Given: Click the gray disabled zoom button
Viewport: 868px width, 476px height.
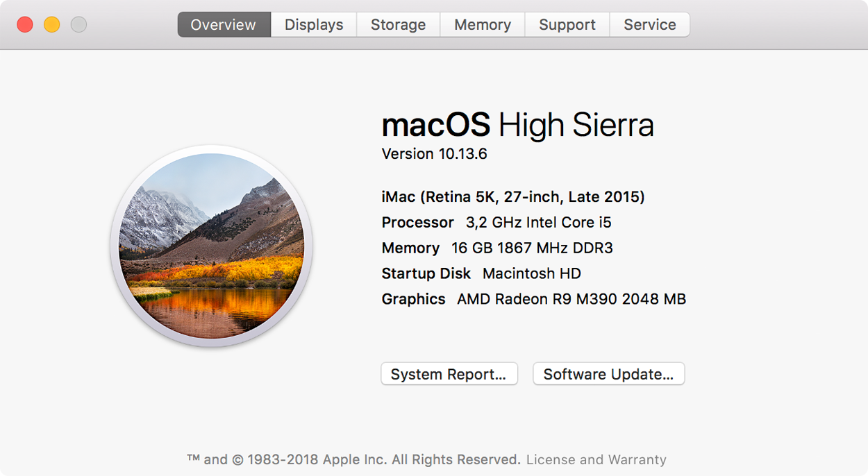Looking at the screenshot, I should pos(79,25).
